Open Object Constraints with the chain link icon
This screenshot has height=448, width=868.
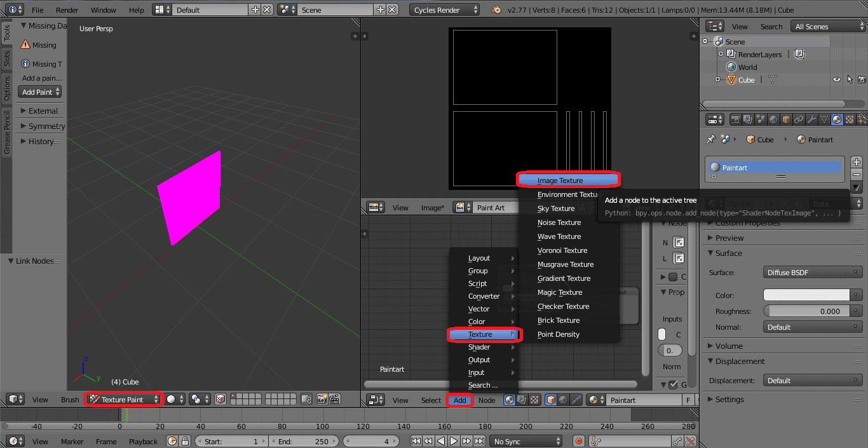point(799,119)
